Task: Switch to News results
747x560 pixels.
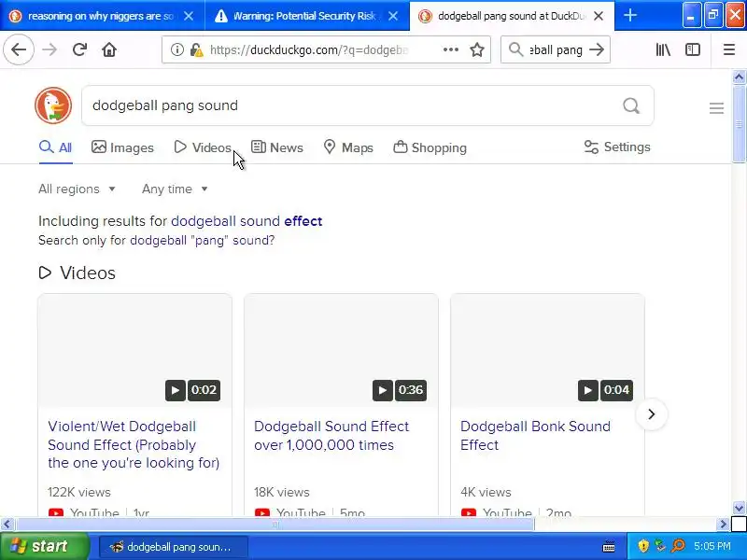Action: (276, 147)
